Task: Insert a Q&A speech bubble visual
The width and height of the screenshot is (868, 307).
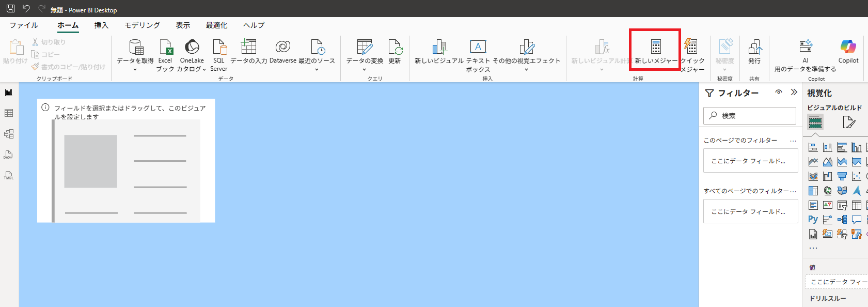Action: (857, 220)
